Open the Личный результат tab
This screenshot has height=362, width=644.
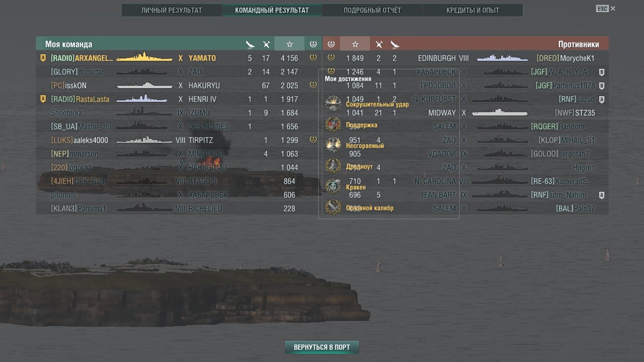[x=172, y=10]
